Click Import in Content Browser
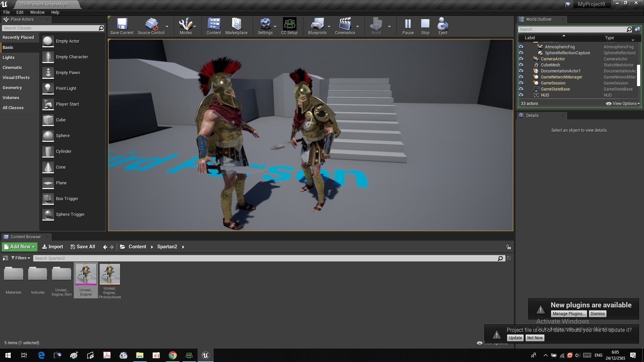 (x=53, y=247)
